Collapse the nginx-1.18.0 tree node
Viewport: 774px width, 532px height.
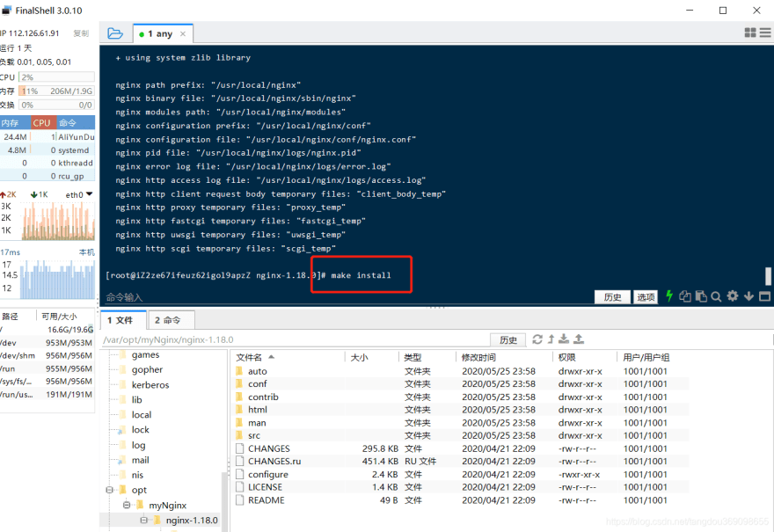pos(143,520)
